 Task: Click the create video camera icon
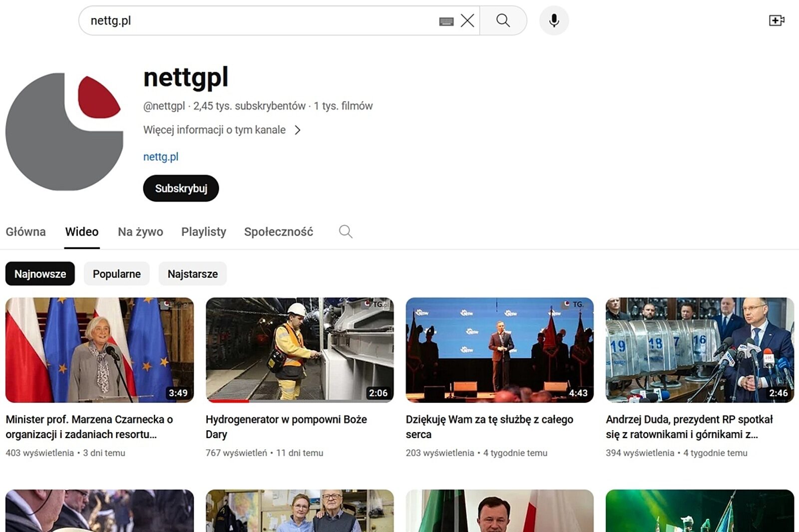pyautogui.click(x=776, y=20)
